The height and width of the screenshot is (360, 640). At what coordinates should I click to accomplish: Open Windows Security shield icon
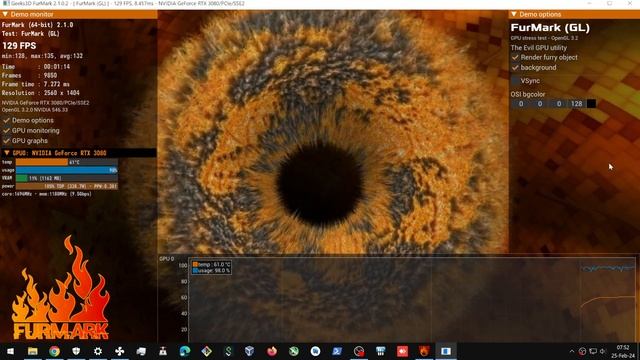pos(76,351)
